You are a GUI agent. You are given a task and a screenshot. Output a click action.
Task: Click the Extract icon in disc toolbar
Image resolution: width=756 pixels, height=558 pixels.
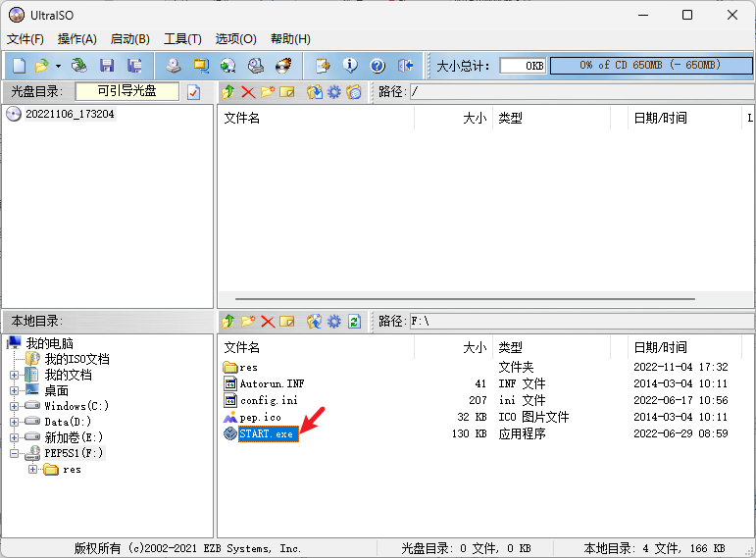click(x=315, y=91)
